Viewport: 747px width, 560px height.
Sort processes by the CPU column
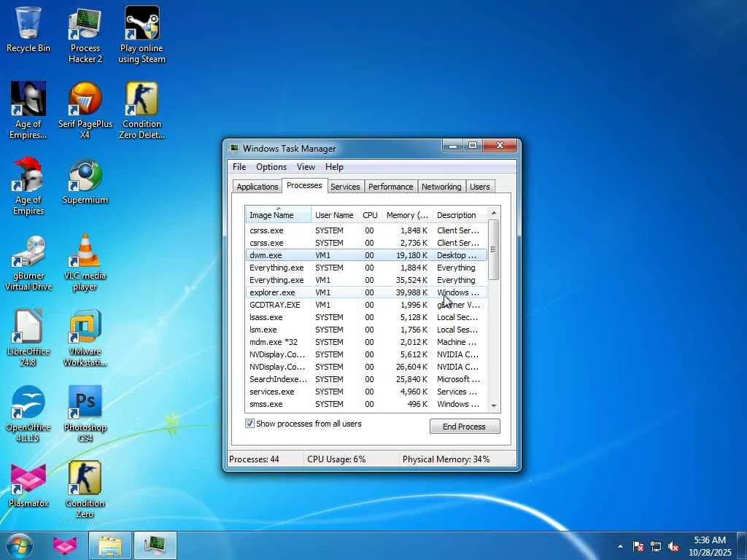tap(370, 215)
